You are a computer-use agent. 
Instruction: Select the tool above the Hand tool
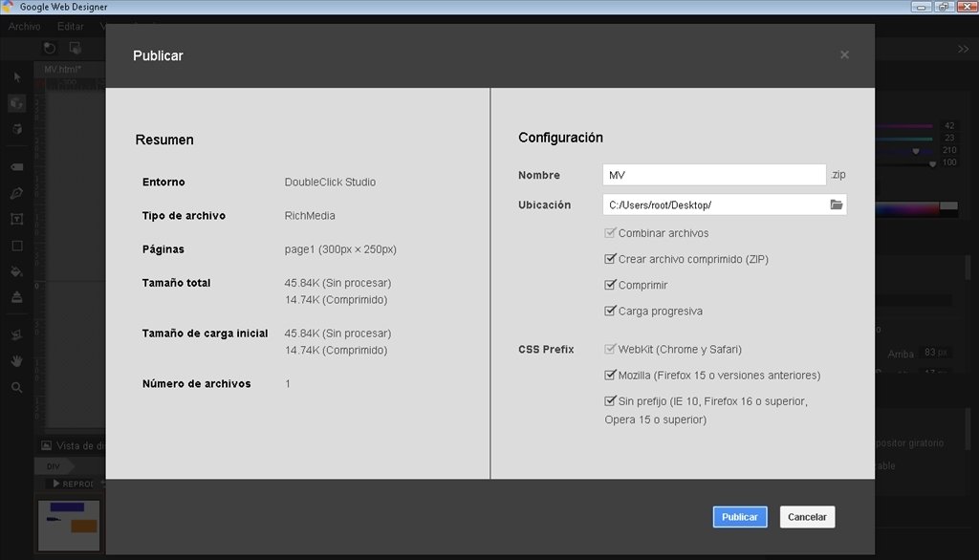(x=17, y=335)
